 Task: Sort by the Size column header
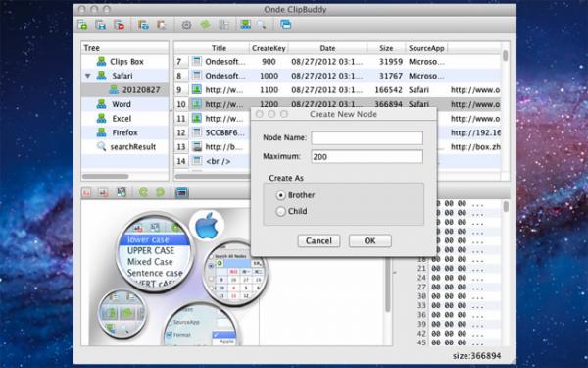pos(386,48)
